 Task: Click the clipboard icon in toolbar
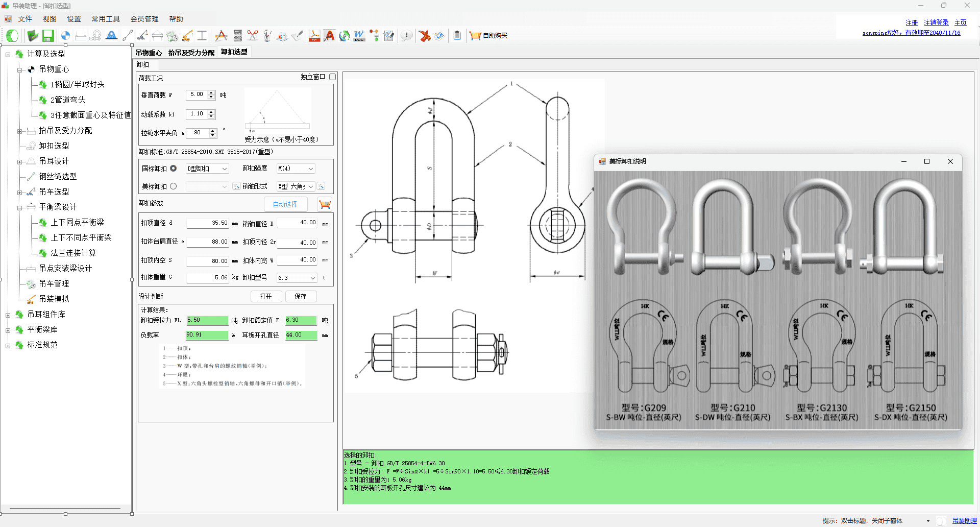457,36
